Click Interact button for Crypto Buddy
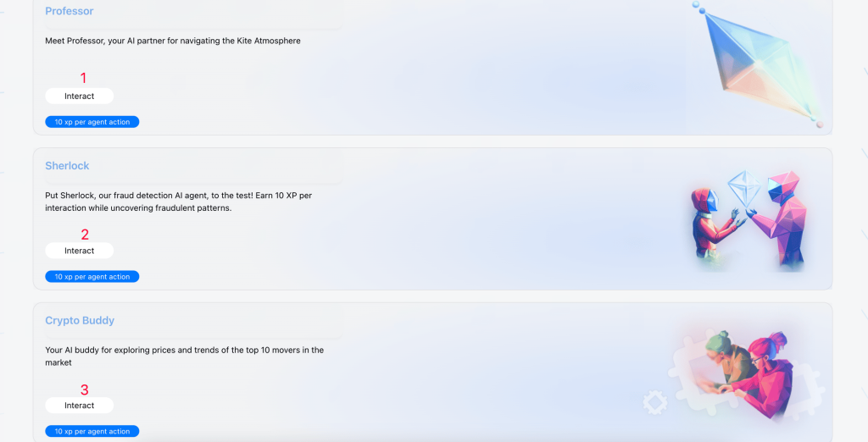This screenshot has width=868, height=442. [x=79, y=406]
